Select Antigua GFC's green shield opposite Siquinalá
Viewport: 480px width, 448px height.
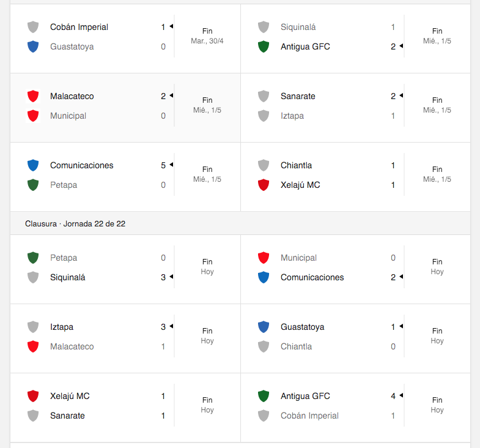pyautogui.click(x=264, y=47)
